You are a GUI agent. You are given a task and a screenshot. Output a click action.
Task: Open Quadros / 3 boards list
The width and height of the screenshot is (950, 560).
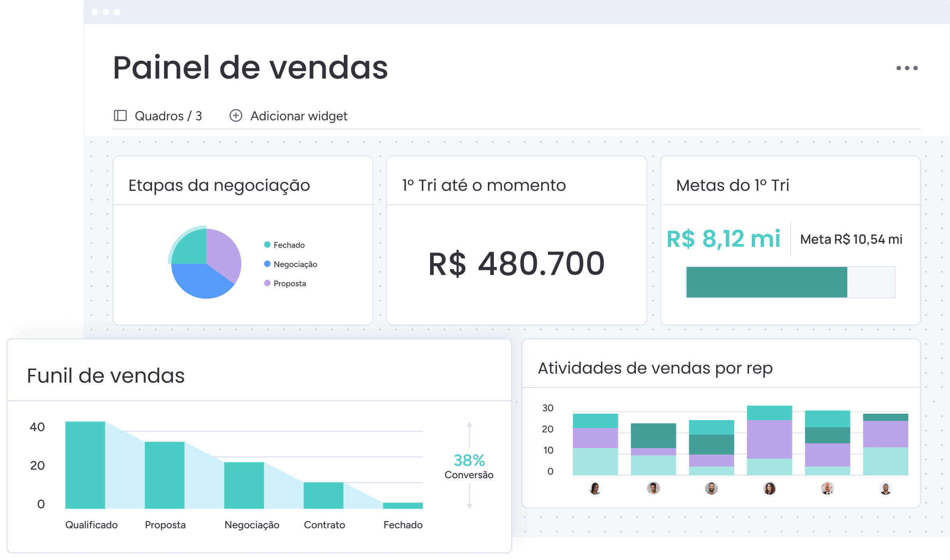[158, 116]
